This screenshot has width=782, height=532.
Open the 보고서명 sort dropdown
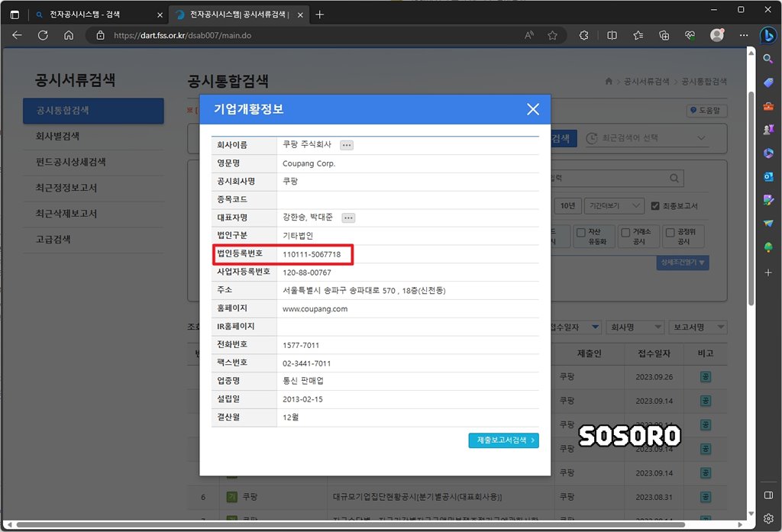(x=698, y=327)
